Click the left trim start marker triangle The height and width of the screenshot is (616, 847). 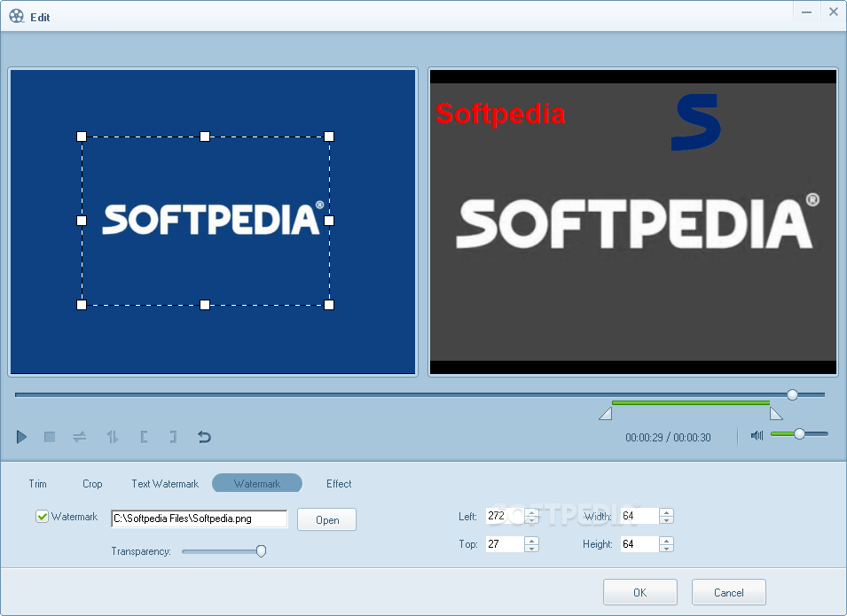[606, 414]
